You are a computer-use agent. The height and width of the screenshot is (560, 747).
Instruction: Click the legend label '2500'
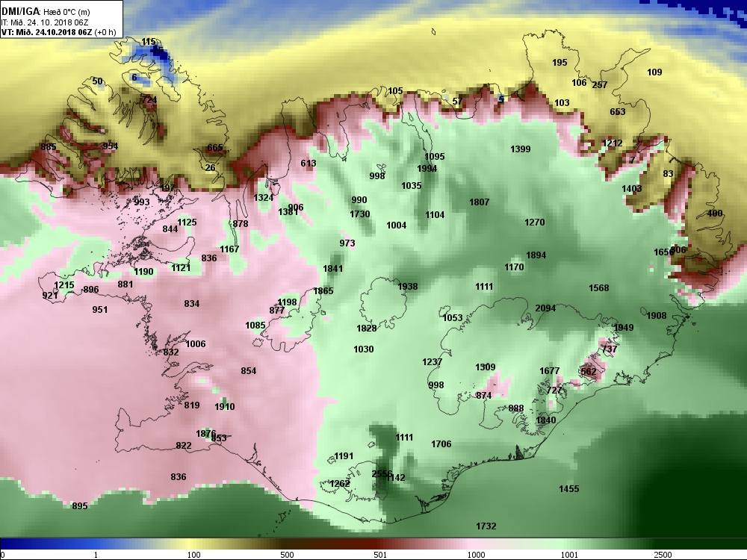tap(663, 555)
